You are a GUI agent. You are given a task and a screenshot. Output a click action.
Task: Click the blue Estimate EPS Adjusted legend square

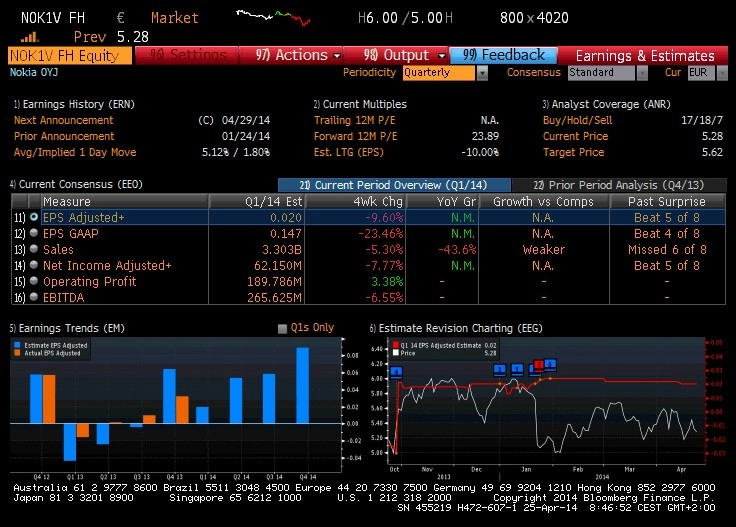pyautogui.click(x=18, y=345)
